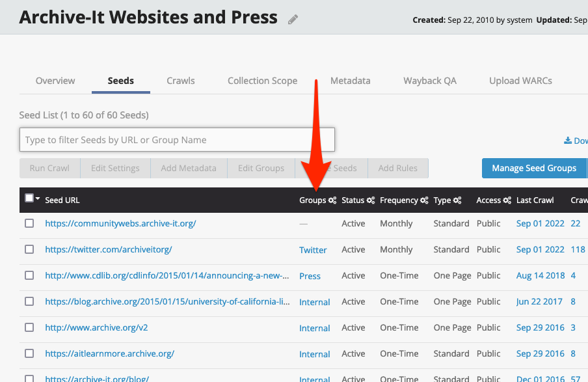The image size is (588, 382).
Task: Go to the Wayback QA tab
Action: click(429, 81)
